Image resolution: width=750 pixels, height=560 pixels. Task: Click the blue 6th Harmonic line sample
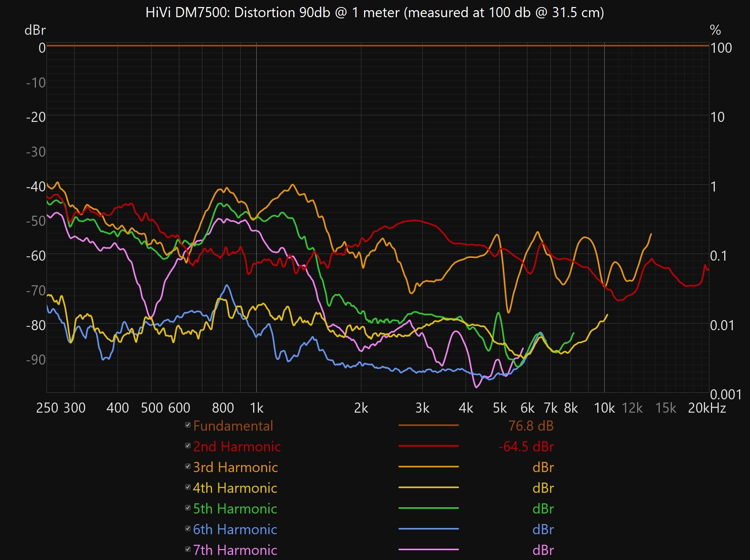pos(429,529)
